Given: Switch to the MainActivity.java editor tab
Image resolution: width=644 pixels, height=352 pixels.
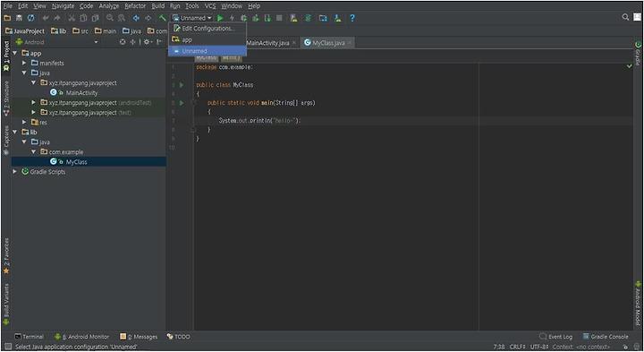Looking at the screenshot, I should click(267, 43).
